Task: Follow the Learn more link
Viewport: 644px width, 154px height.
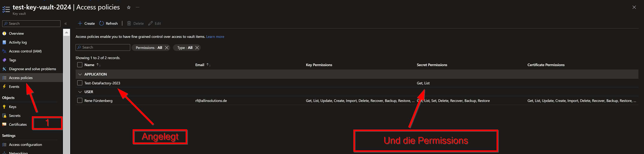Action: point(215,37)
